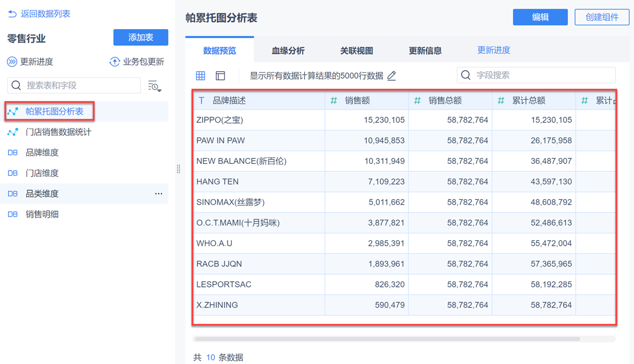Switch to the 血缘分析 tab
The height and width of the screenshot is (364, 634).
click(x=288, y=51)
